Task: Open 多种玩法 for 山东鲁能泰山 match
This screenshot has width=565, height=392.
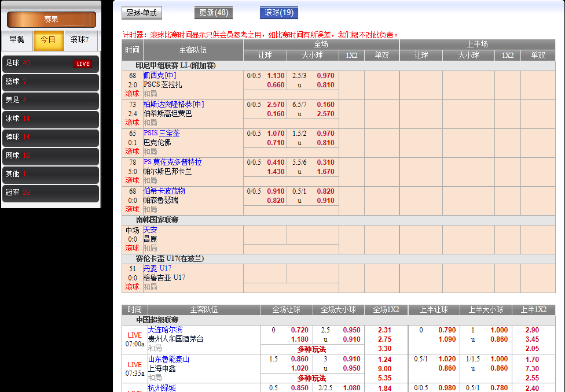Action: [311, 378]
